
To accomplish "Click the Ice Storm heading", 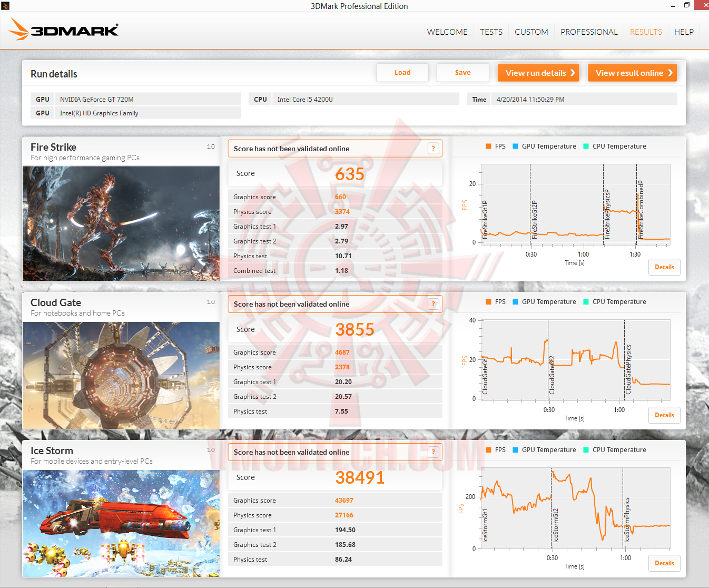I will [52, 451].
